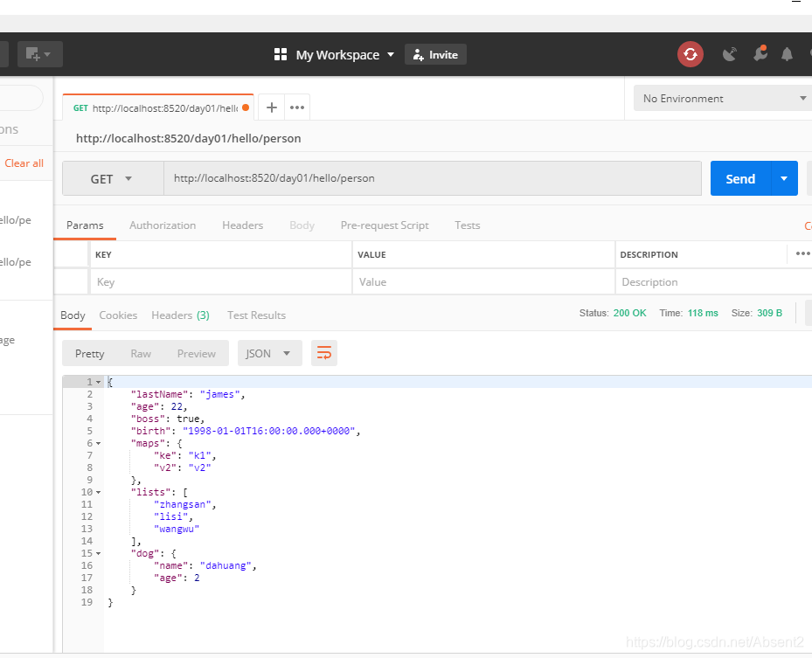Click the Key parameter input cell

221,282
